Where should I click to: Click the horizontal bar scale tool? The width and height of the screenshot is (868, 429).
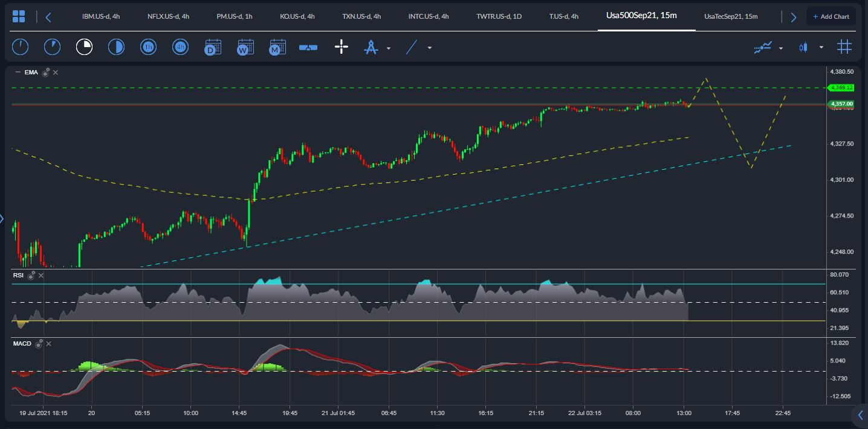point(308,47)
